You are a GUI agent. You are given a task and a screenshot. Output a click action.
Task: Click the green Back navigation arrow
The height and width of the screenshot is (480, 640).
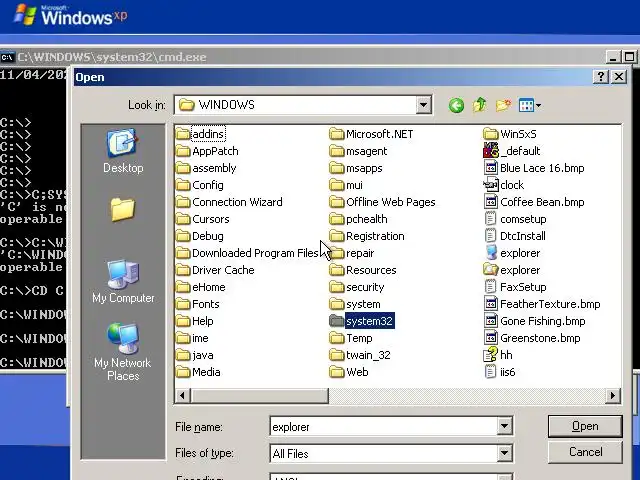pos(456,105)
